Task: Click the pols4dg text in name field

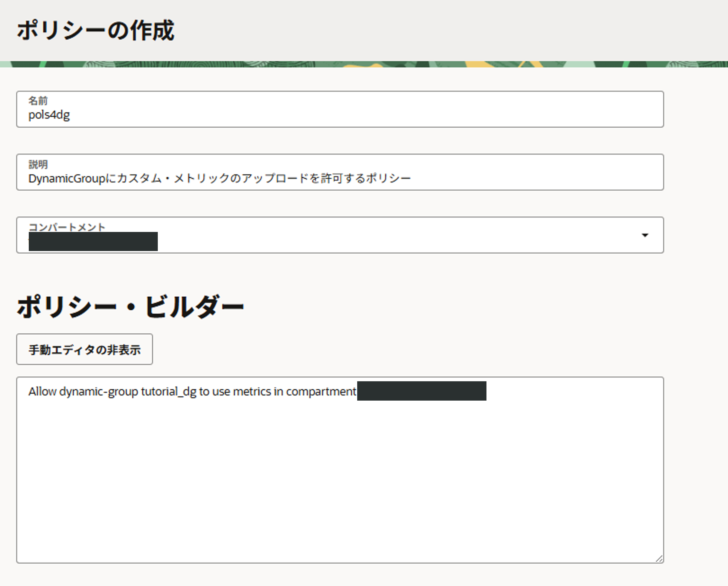Action: point(49,115)
